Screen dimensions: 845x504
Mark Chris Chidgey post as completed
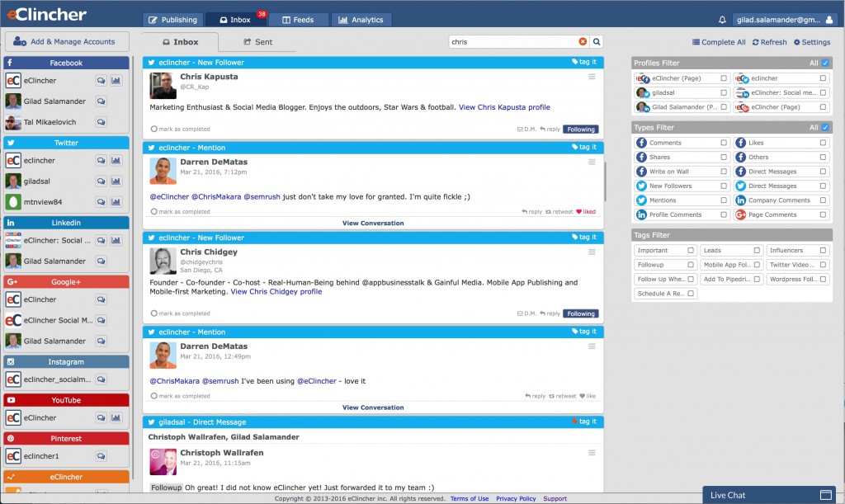click(x=181, y=313)
